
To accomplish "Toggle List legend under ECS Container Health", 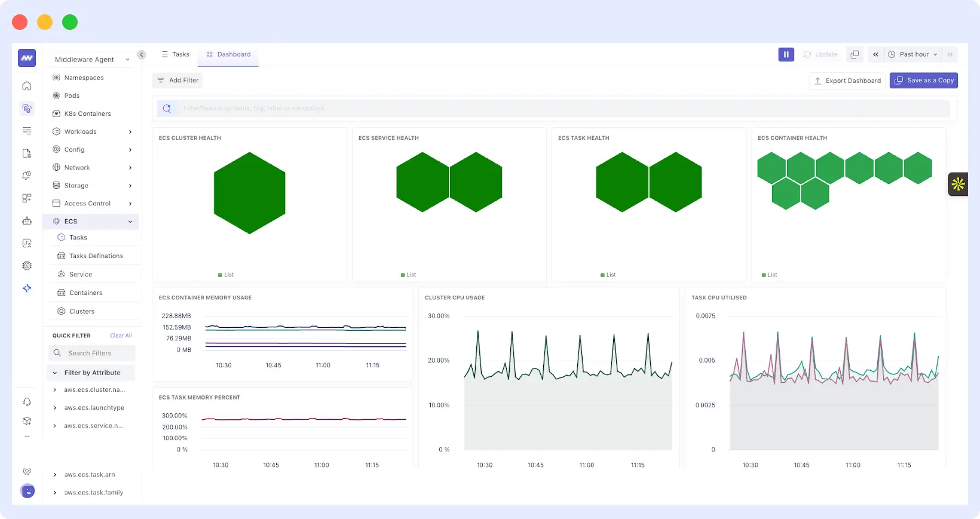I will tap(769, 275).
